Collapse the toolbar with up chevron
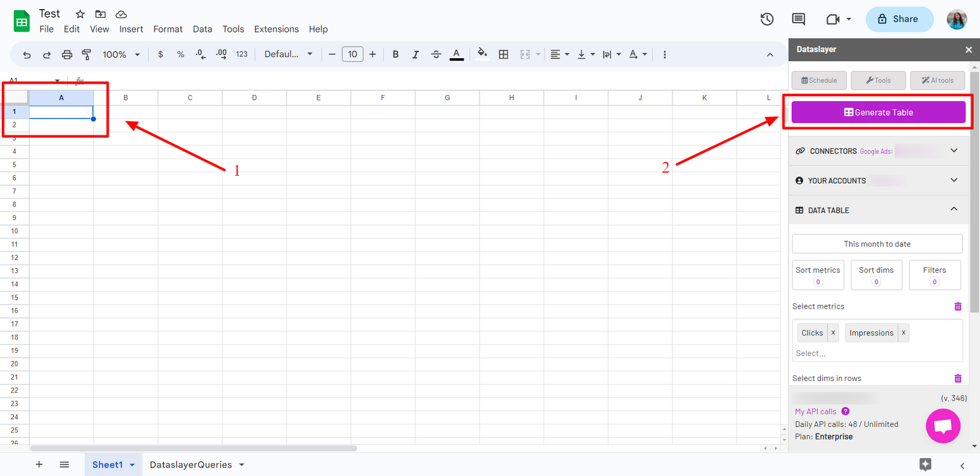This screenshot has height=476, width=980. pos(770,55)
